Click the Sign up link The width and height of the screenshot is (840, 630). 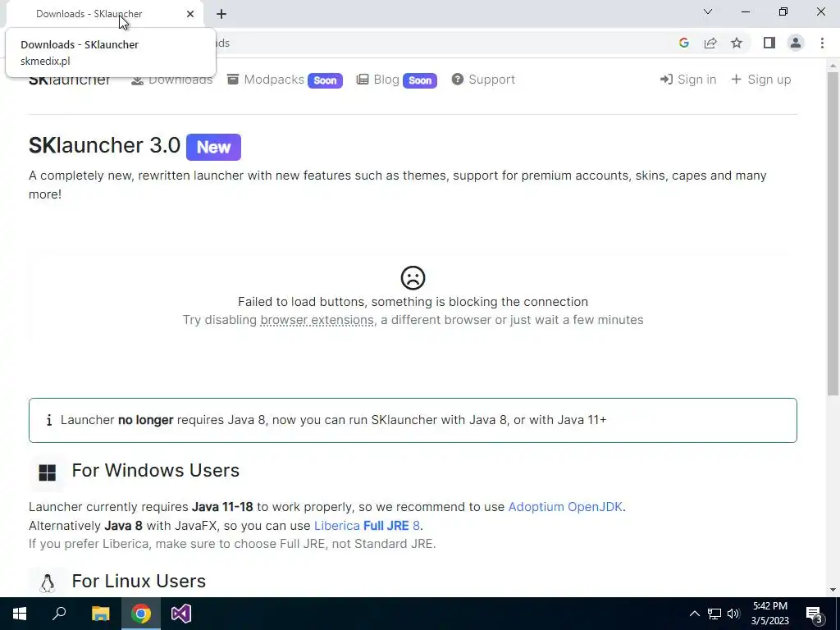pyautogui.click(x=760, y=80)
